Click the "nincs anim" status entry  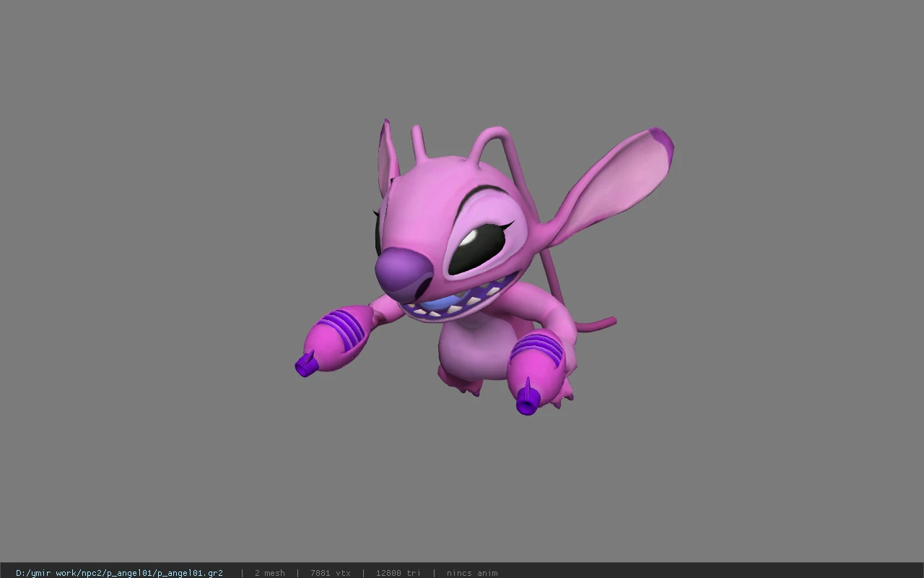pyautogui.click(x=472, y=573)
